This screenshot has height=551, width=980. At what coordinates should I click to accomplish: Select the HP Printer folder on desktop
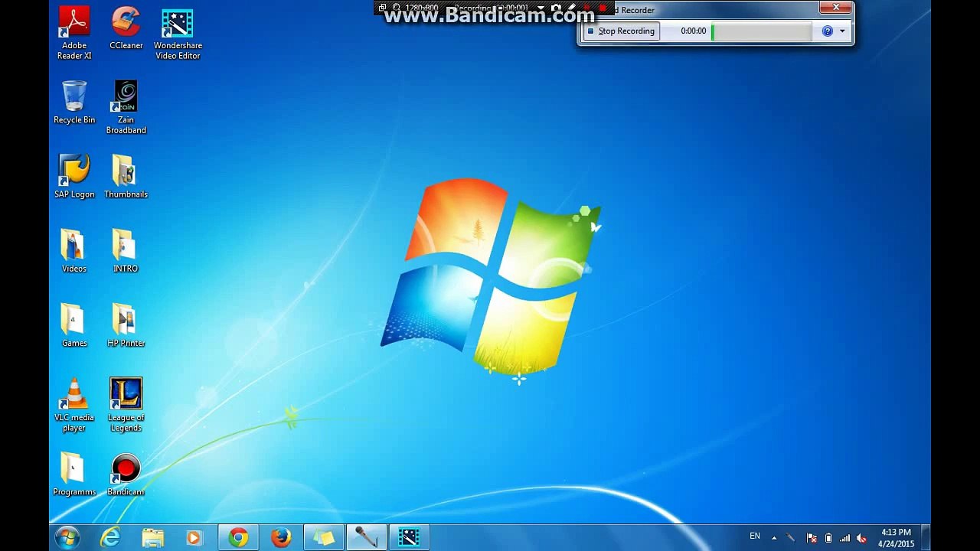click(x=126, y=325)
